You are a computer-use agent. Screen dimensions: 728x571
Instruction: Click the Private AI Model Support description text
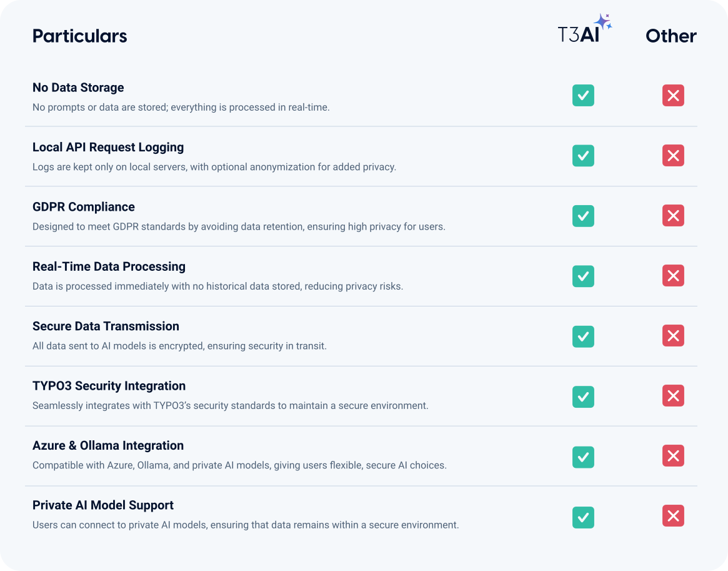pos(246,525)
